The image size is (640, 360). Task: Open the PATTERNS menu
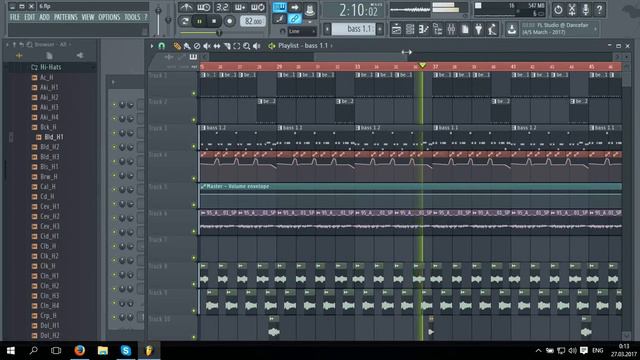pos(65,17)
